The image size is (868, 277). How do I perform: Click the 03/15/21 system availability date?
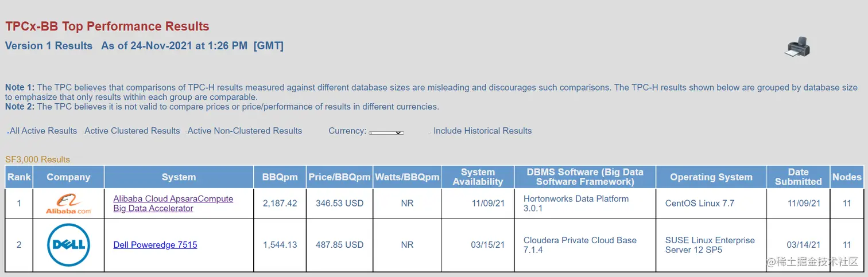[488, 245]
